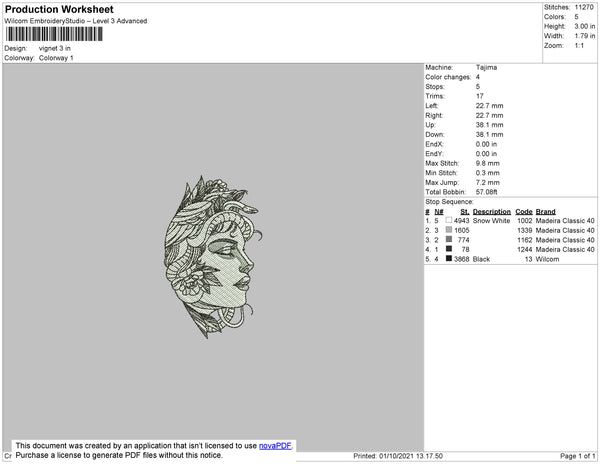This screenshot has height=464, width=600.
Task: Click the Brand column header
Action: tap(545, 212)
